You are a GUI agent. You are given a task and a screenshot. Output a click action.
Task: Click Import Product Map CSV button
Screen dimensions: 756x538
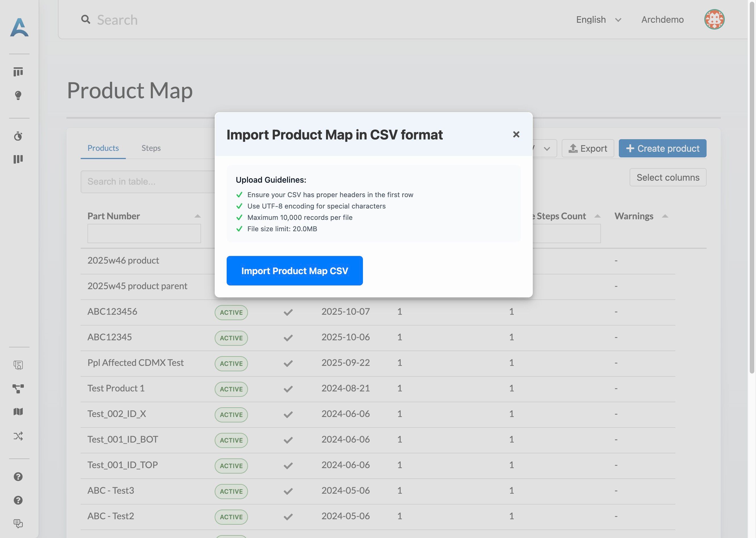(x=295, y=271)
